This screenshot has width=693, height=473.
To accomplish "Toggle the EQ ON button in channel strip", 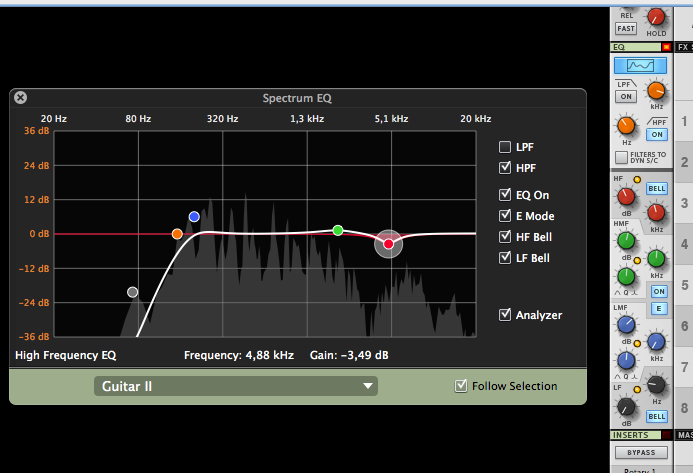I will tap(659, 291).
